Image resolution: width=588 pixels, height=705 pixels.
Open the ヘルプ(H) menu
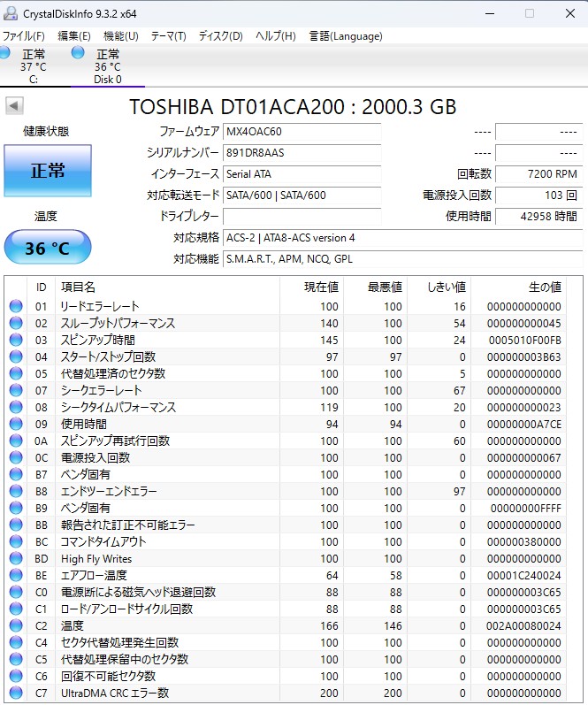tap(276, 36)
